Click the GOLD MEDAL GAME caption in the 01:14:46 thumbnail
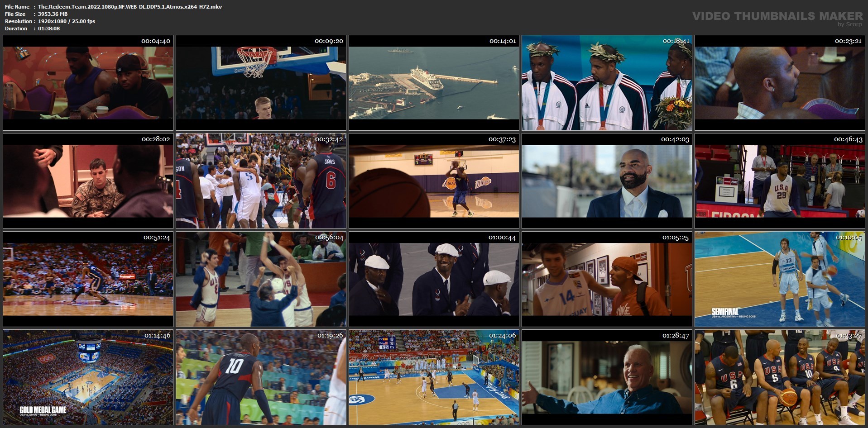Screen dimensions: 868x428 pyautogui.click(x=43, y=410)
